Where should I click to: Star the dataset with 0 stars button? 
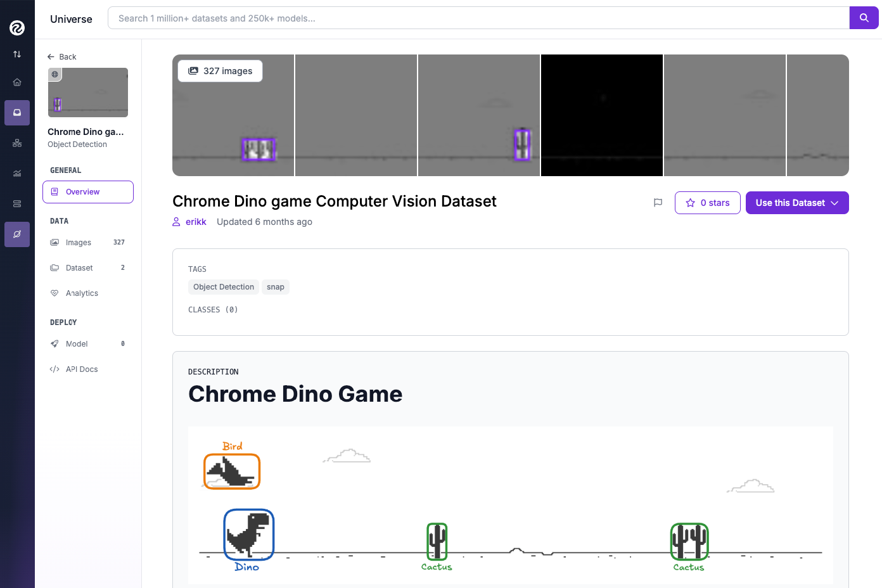pyautogui.click(x=707, y=203)
